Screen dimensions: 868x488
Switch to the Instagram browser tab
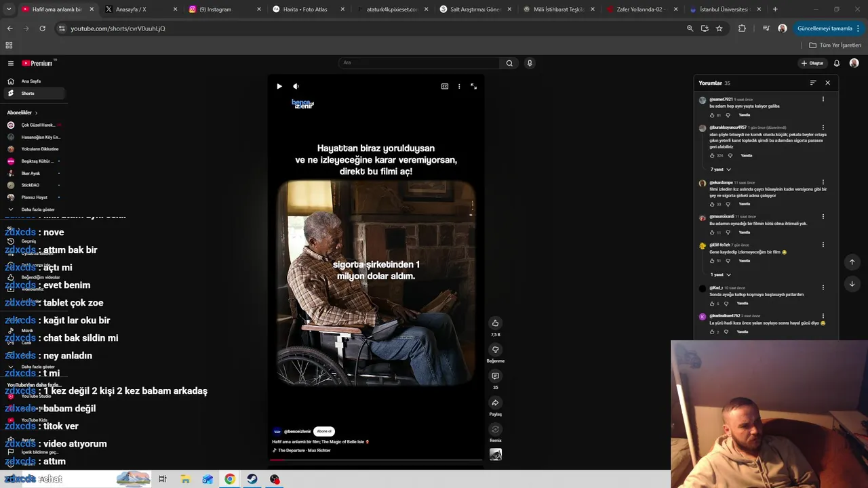pos(224,9)
